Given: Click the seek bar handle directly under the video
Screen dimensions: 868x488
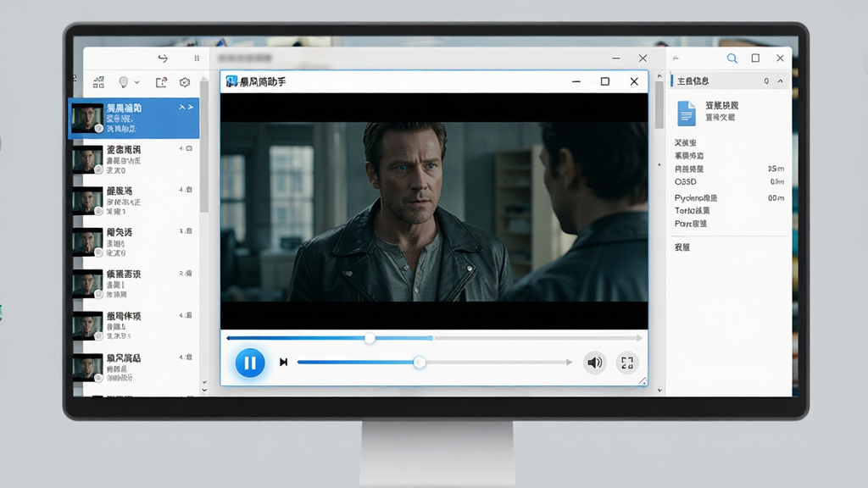Looking at the screenshot, I should (x=370, y=338).
